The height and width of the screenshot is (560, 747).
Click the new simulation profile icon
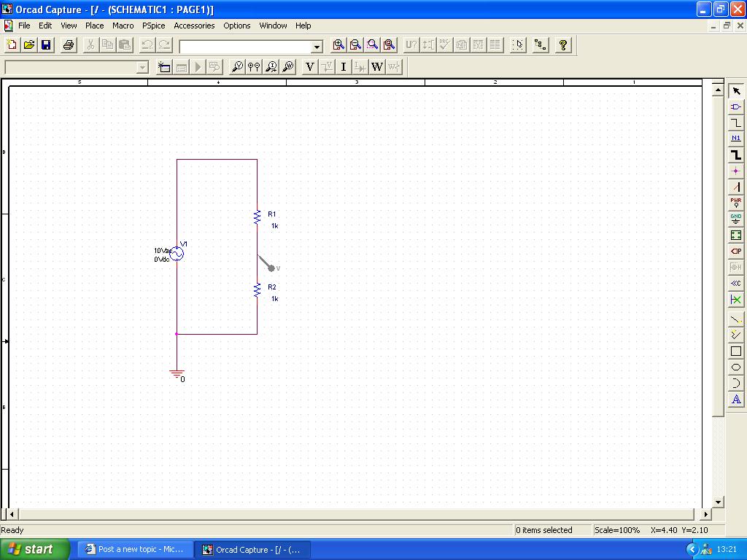point(164,67)
